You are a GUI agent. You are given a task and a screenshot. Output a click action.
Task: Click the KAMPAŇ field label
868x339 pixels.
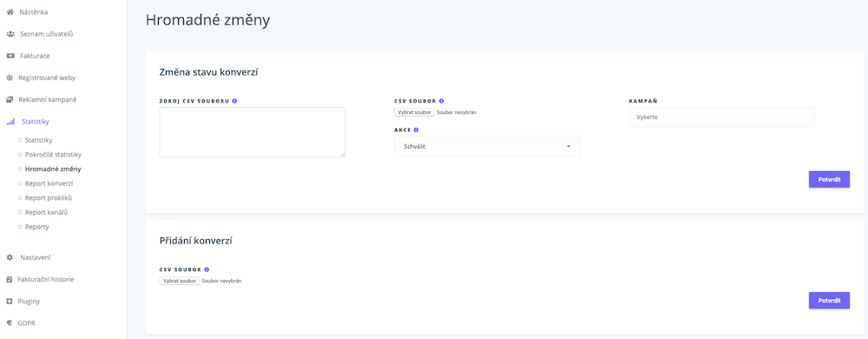[x=642, y=101]
